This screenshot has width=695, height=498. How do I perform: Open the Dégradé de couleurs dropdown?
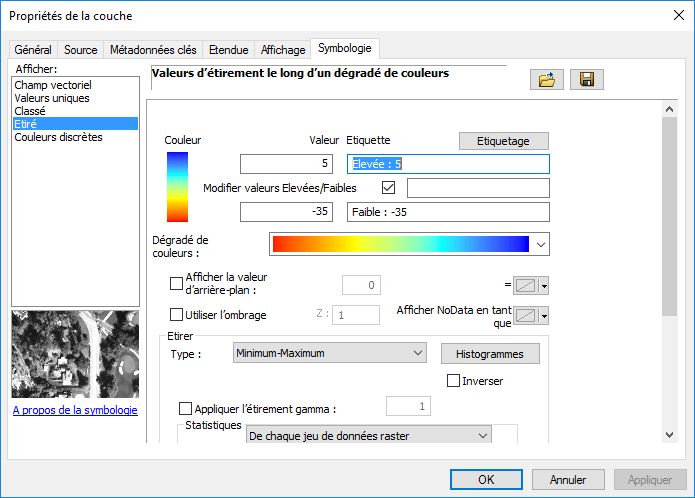point(541,244)
